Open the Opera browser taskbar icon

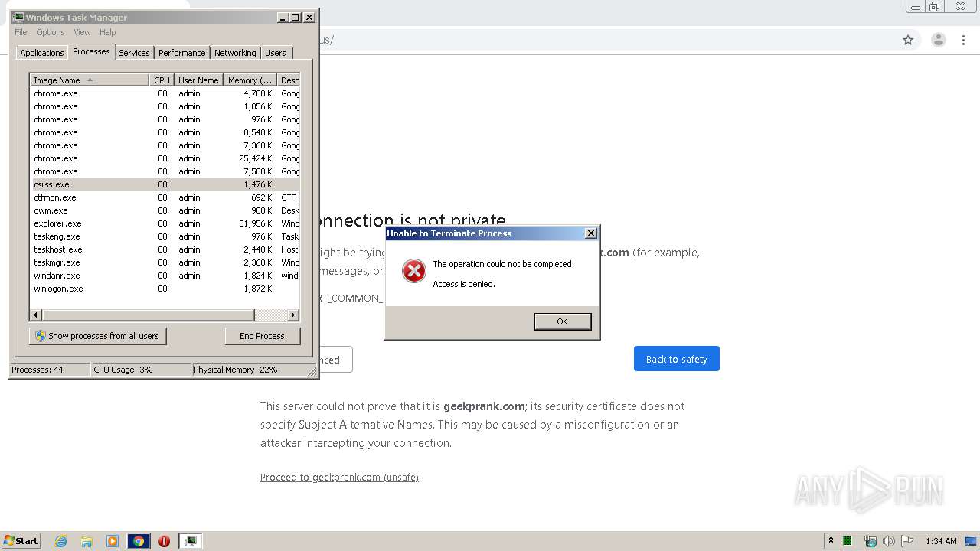164,541
